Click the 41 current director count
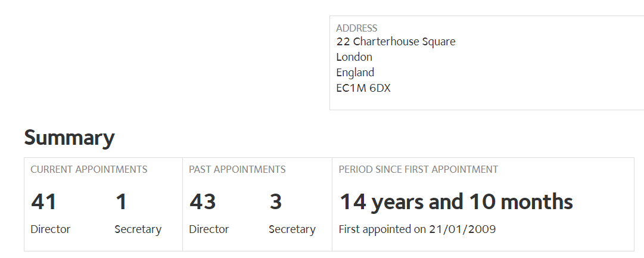This screenshot has width=644, height=258. pyautogui.click(x=43, y=202)
